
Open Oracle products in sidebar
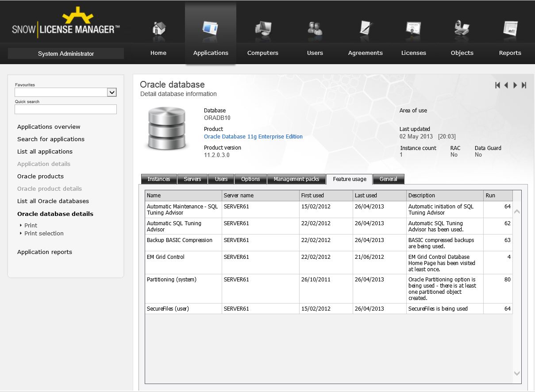pos(40,176)
